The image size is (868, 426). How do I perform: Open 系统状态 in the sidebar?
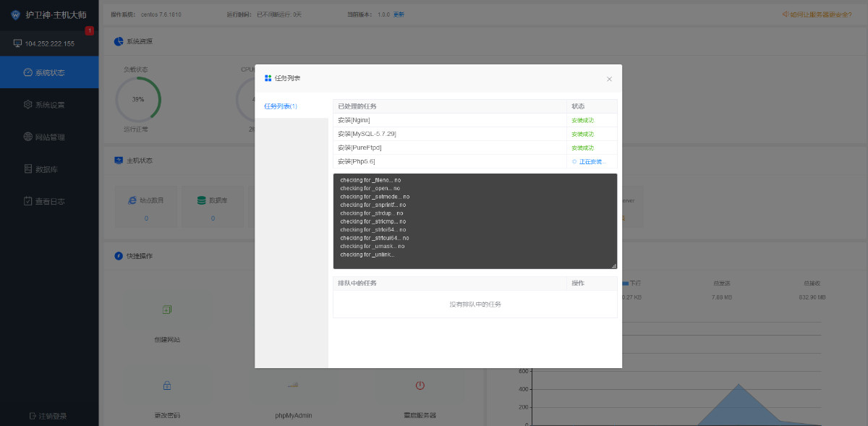tap(49, 72)
